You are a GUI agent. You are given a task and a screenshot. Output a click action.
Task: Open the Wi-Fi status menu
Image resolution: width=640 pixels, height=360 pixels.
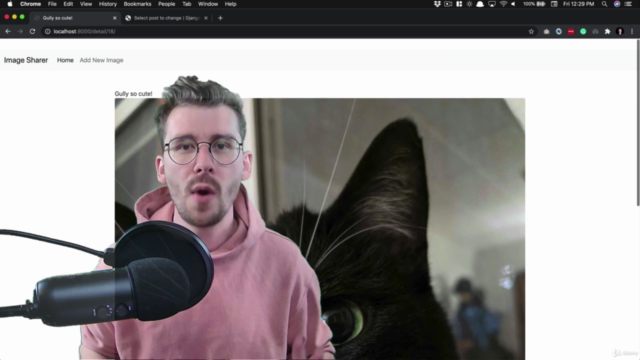(503, 4)
